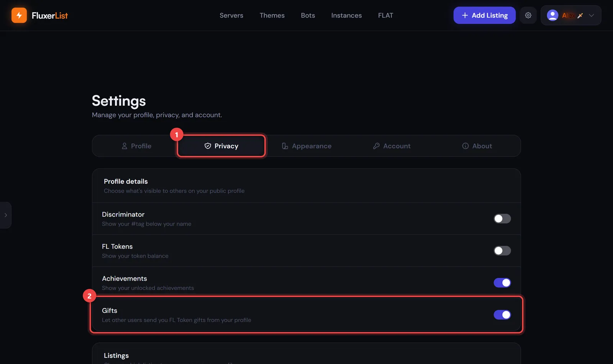Select the Privacy settings tab

221,146
